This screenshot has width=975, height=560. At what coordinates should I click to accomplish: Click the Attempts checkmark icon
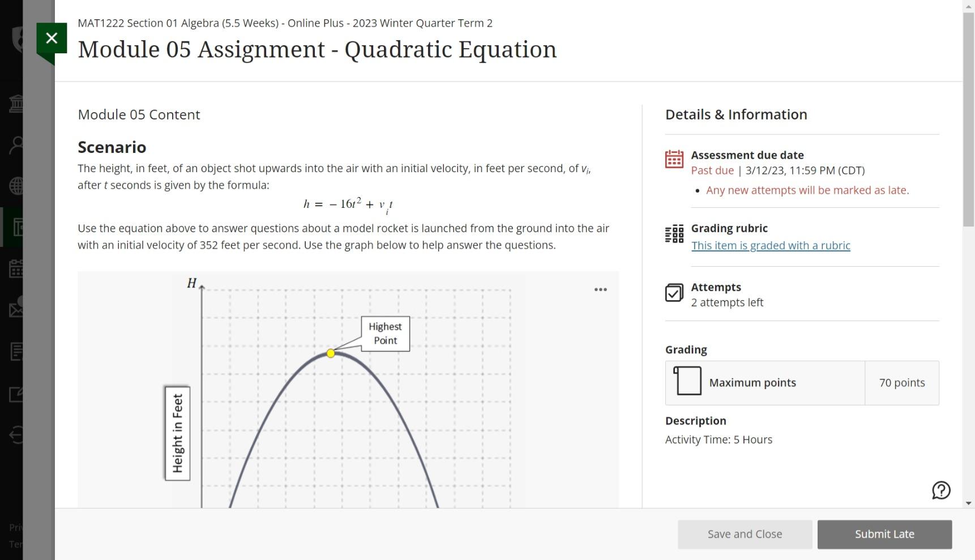coord(674,293)
